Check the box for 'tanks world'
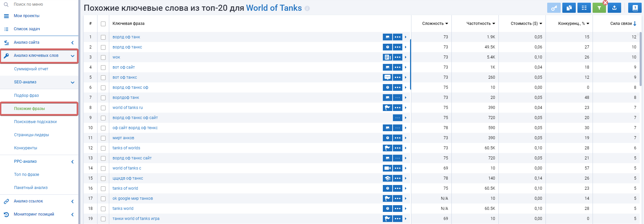The image size is (644, 224). [x=103, y=209]
